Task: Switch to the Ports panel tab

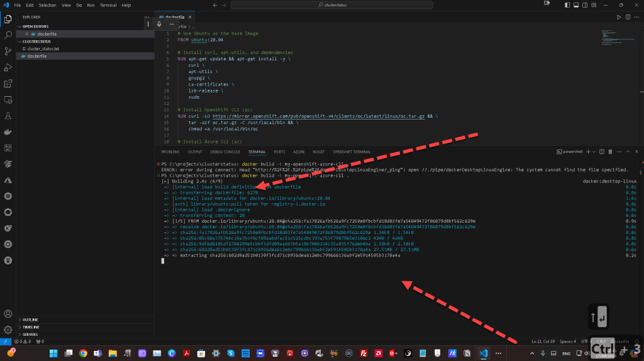Action: [x=279, y=152]
